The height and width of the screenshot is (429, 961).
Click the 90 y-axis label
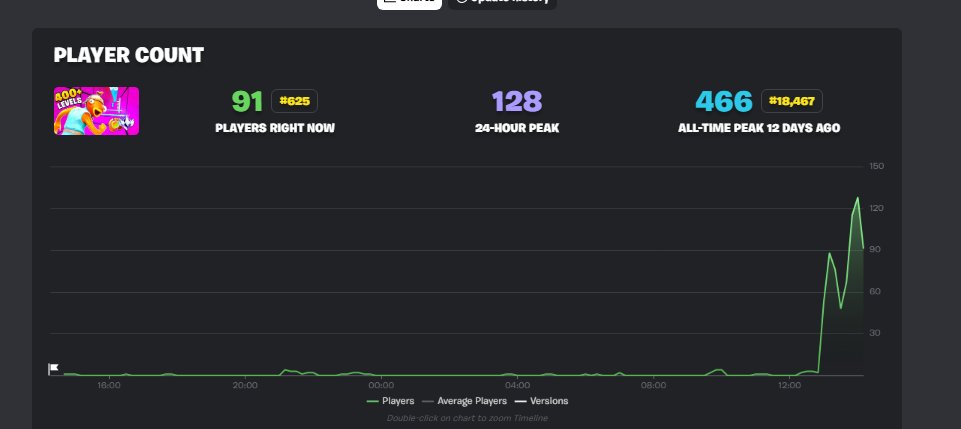[875, 249]
